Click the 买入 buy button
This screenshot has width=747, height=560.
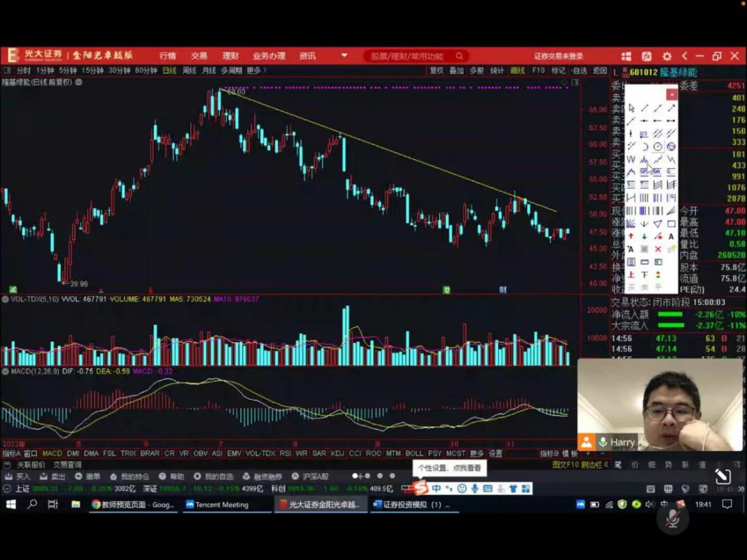pos(18,476)
